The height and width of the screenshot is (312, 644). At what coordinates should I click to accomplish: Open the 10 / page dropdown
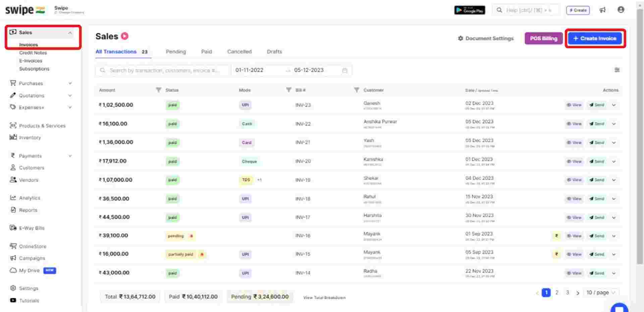[601, 293]
